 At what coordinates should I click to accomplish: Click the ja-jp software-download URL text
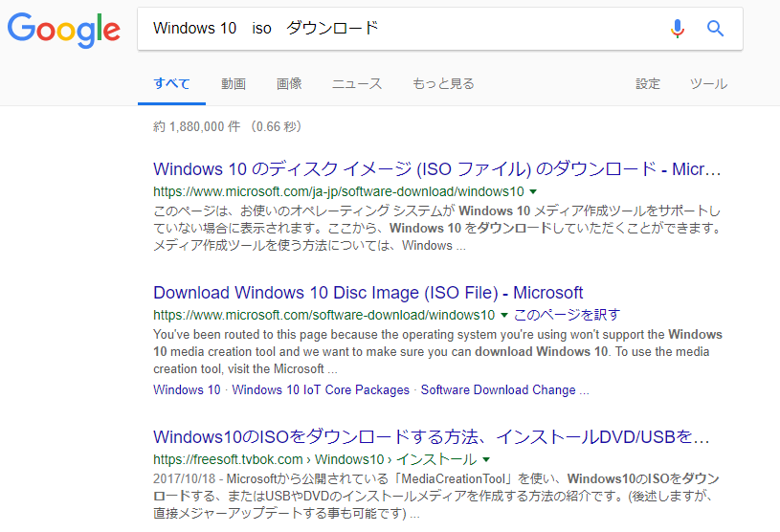click(338, 192)
